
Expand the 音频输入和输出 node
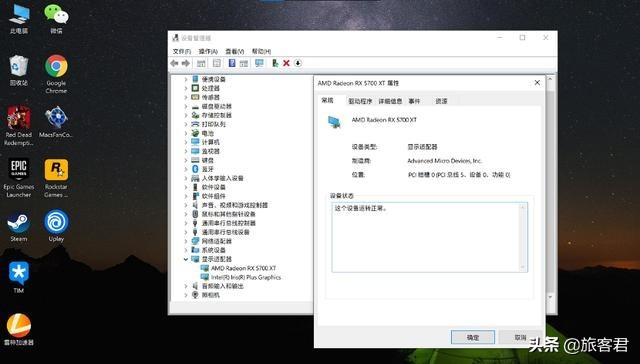[186, 286]
